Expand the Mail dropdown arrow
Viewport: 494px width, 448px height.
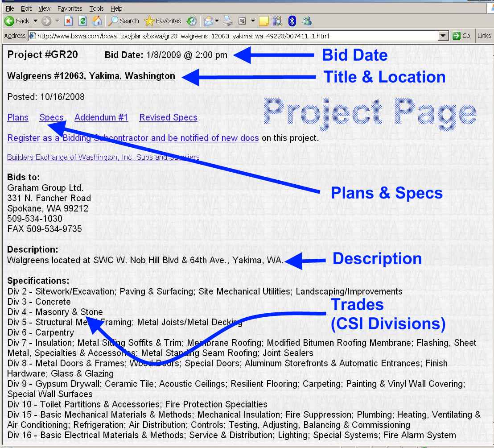click(217, 21)
